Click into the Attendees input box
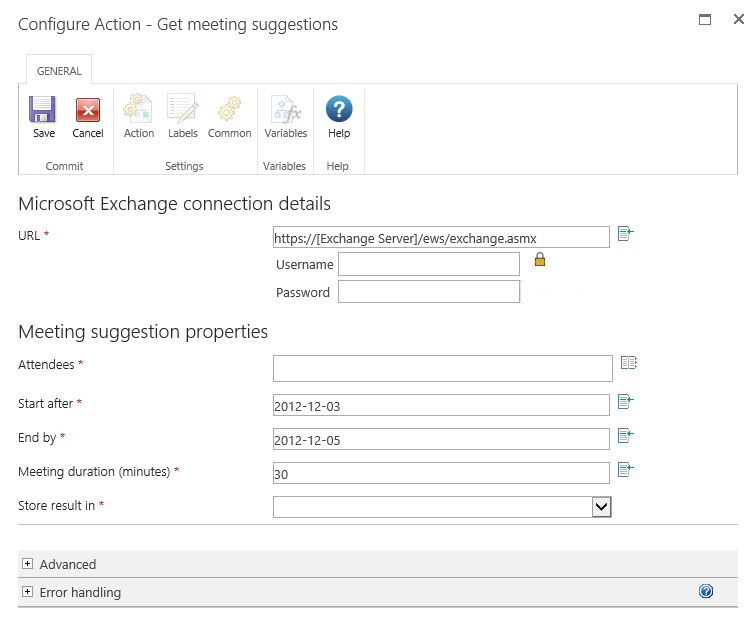The width and height of the screenshot is (755, 619). [x=442, y=368]
